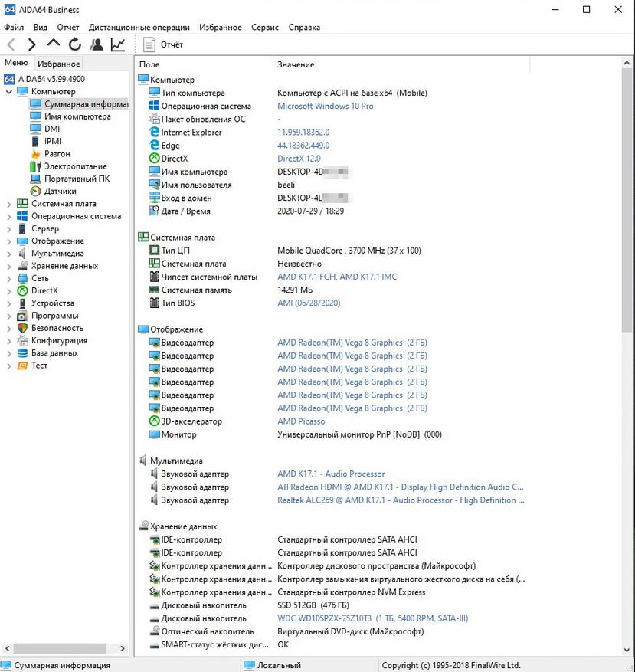Open the graph chart toolbar icon
This screenshot has width=635, height=672.
(118, 44)
